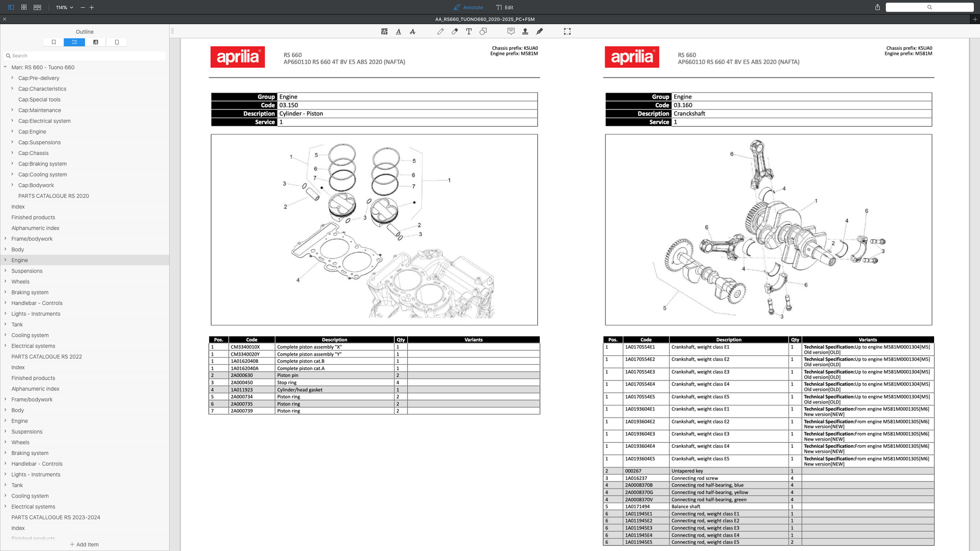Select the strikethrough text tool
Screen dimensions: 980x551
tap(412, 31)
